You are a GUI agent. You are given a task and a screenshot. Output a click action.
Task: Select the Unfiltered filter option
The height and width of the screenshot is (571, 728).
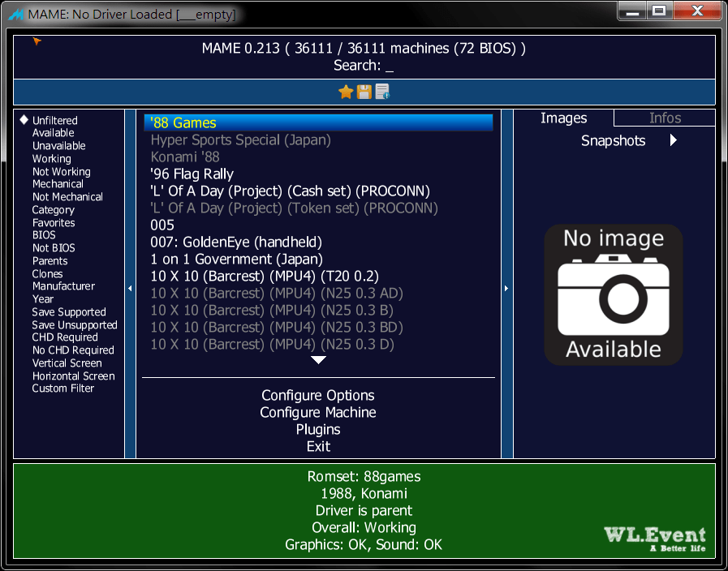point(55,120)
